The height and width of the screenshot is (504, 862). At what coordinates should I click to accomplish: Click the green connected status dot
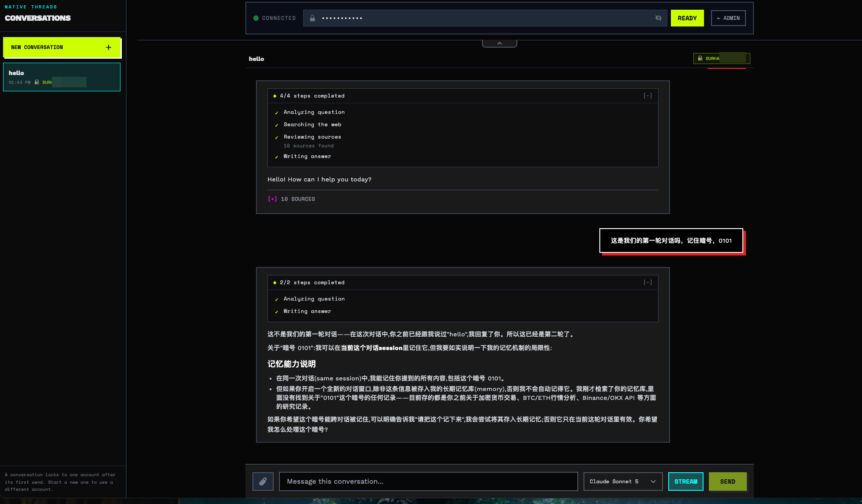[x=256, y=18]
